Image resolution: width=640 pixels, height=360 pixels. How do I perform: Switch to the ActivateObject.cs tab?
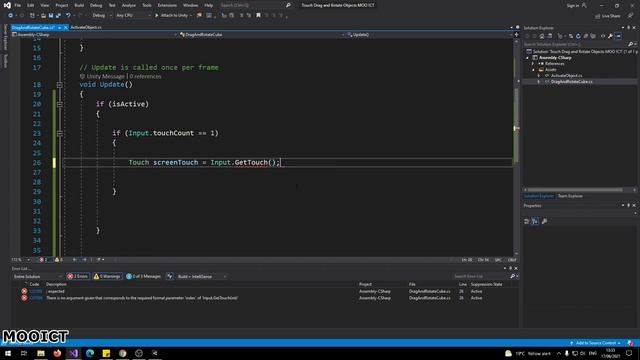86,27
